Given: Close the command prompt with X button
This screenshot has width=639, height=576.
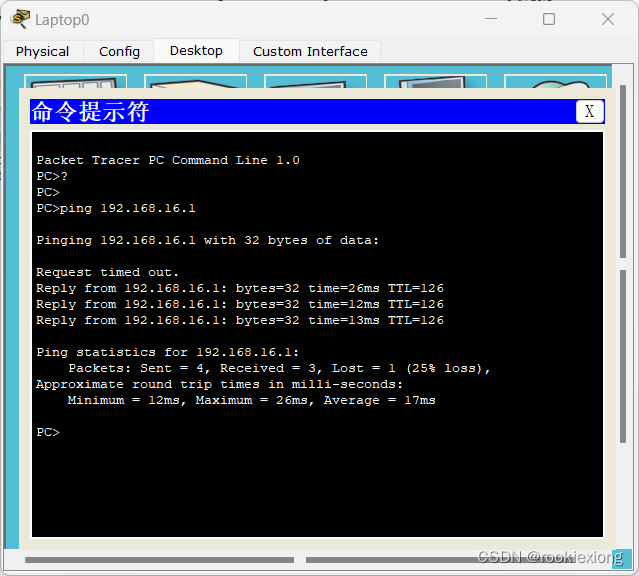Looking at the screenshot, I should (589, 111).
